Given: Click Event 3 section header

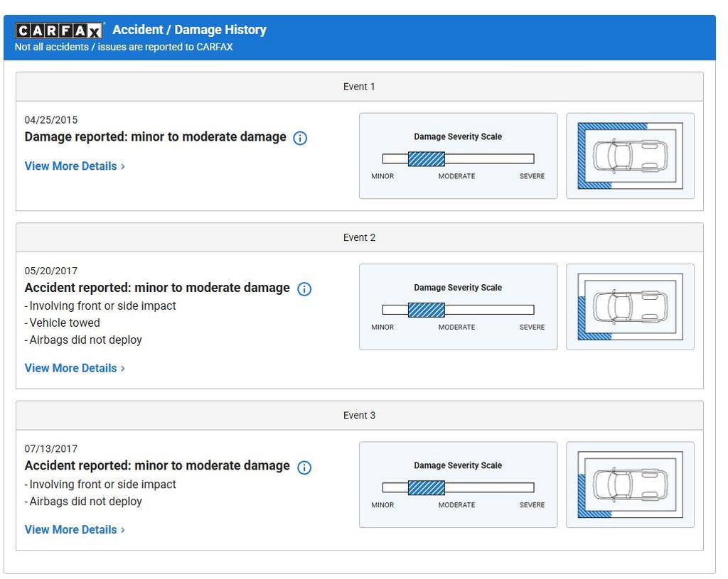Looking at the screenshot, I should pos(359,416).
